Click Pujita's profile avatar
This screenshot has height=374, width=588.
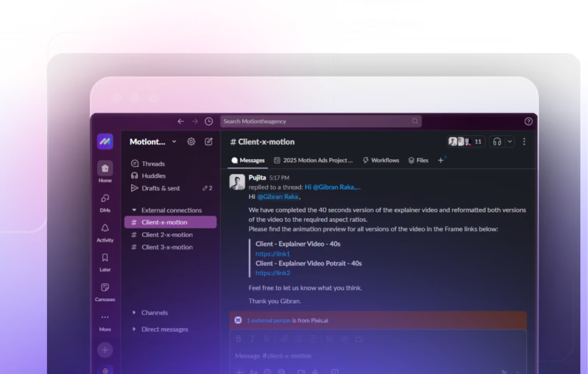coord(237,182)
